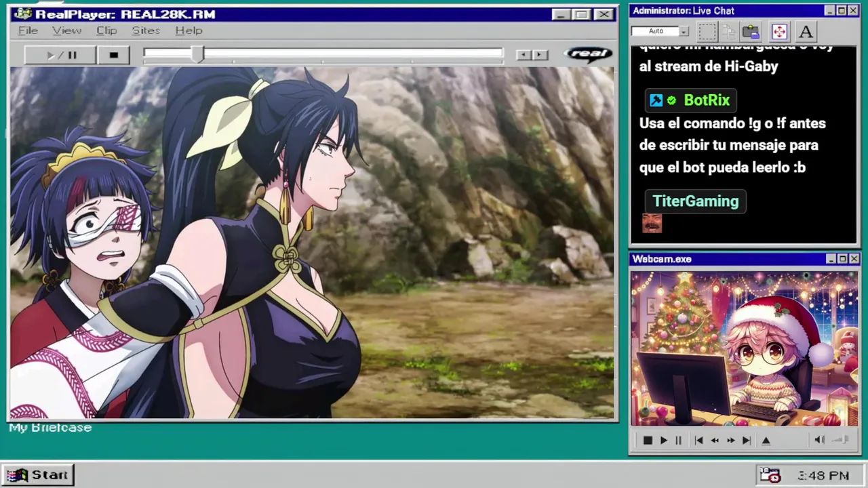Select the My Briefcase desktop label

pos(50,428)
